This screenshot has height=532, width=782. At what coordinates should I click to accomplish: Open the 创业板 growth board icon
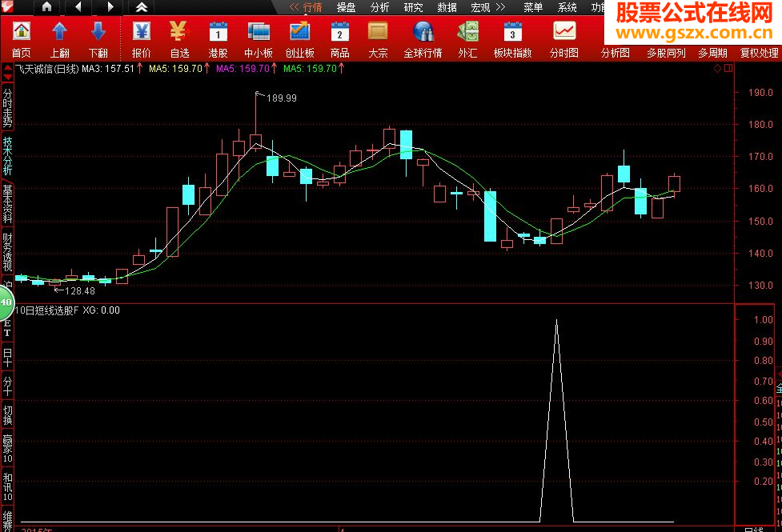pyautogui.click(x=299, y=39)
